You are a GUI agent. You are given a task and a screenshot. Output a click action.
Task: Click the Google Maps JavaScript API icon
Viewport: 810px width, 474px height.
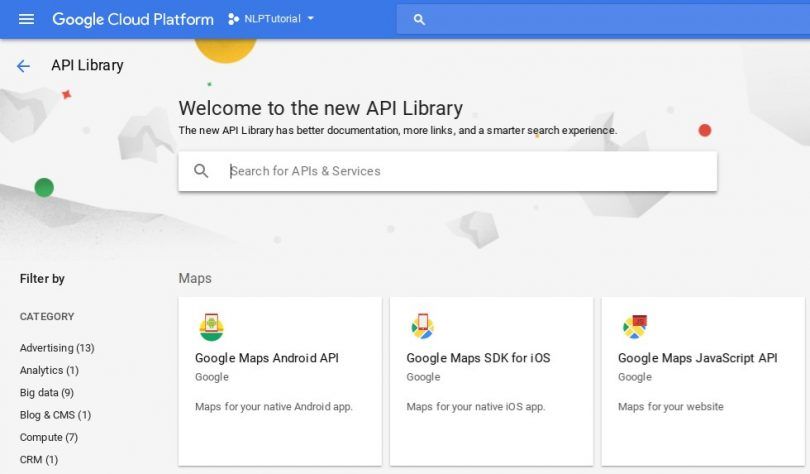click(635, 326)
